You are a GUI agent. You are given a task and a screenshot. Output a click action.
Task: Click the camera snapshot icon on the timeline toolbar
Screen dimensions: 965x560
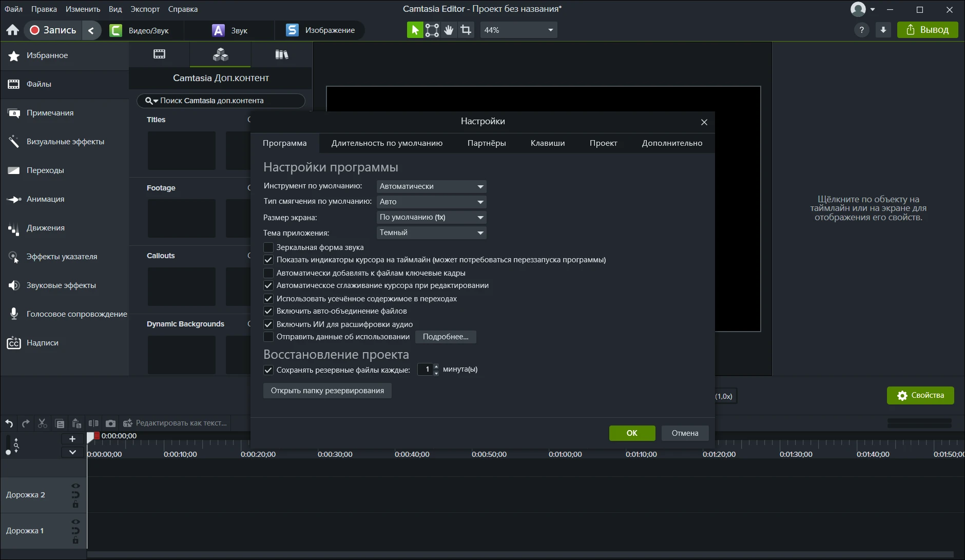[110, 423]
